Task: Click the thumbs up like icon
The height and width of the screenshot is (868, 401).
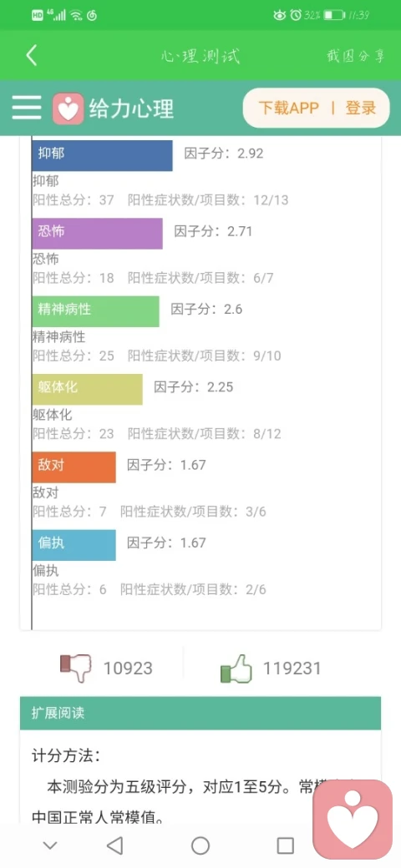Action: point(236,669)
